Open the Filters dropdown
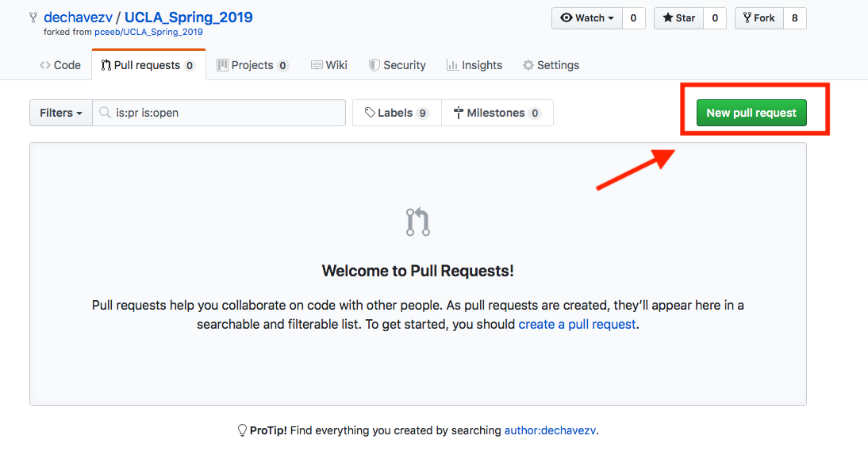Image resolution: width=868 pixels, height=451 pixels. pos(61,113)
